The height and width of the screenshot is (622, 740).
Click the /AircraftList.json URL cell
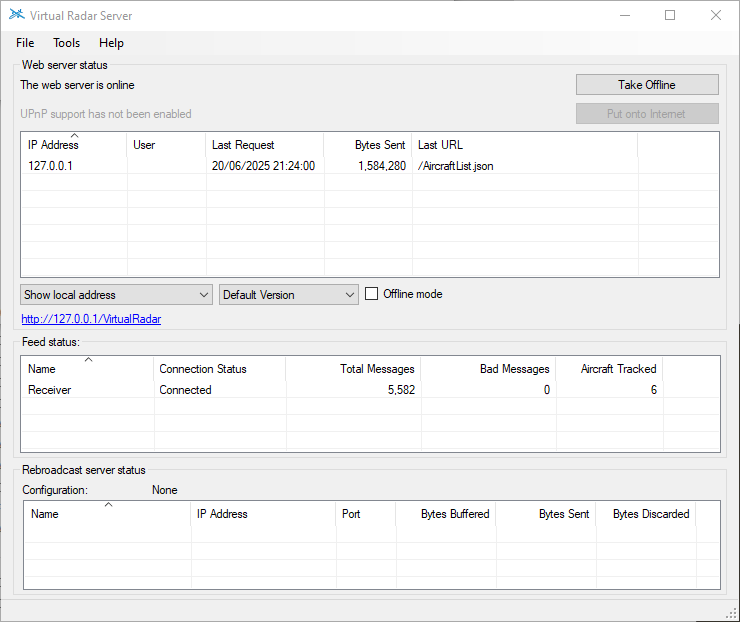pos(455,166)
